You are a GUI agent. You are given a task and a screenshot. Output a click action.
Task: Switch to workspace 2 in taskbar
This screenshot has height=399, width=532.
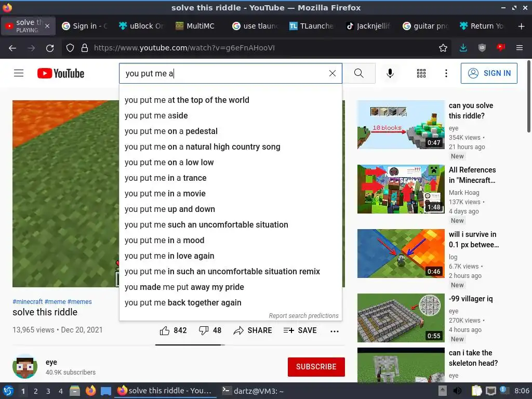[36, 391]
